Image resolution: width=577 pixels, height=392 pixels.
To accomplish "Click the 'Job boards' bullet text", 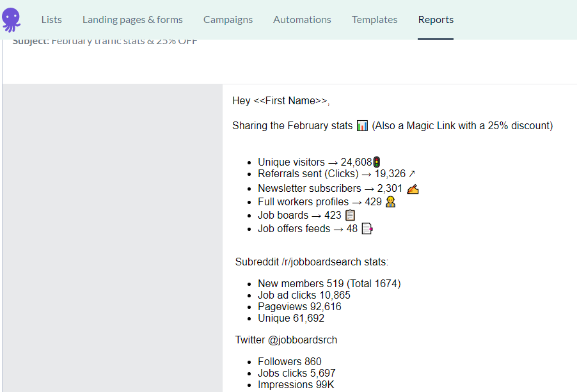I will tap(283, 215).
